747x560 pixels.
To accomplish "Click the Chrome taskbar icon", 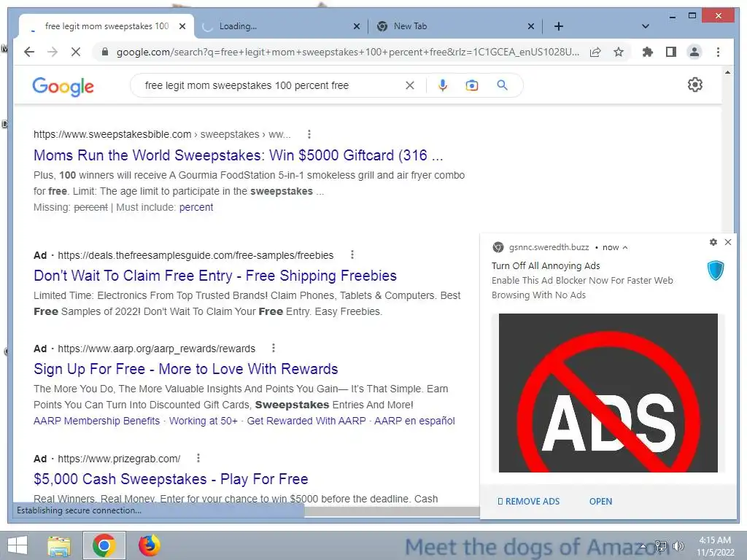I will [x=104, y=545].
